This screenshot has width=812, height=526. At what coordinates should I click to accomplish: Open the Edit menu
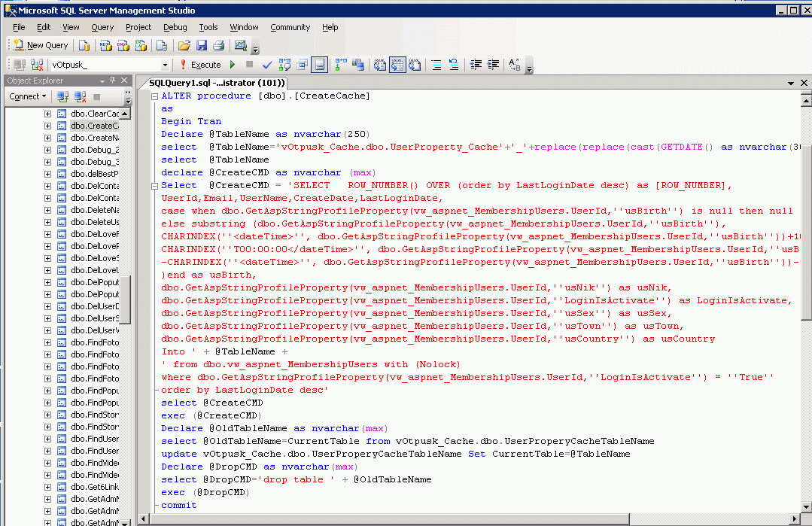click(44, 27)
